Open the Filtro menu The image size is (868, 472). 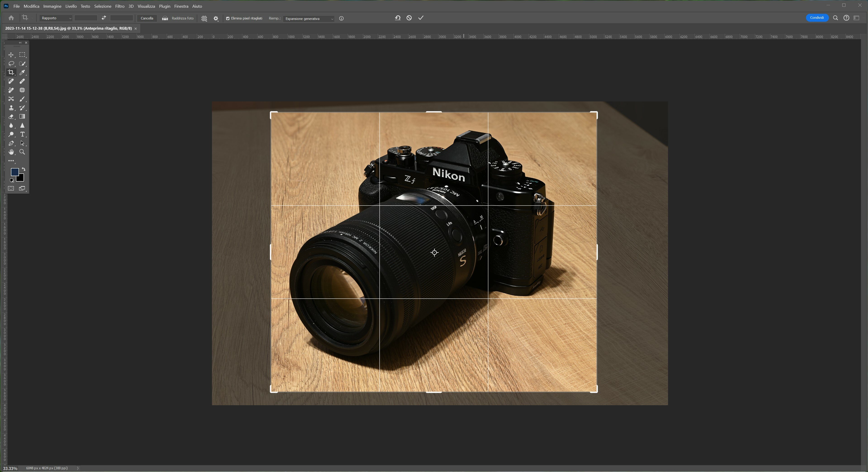click(x=120, y=6)
